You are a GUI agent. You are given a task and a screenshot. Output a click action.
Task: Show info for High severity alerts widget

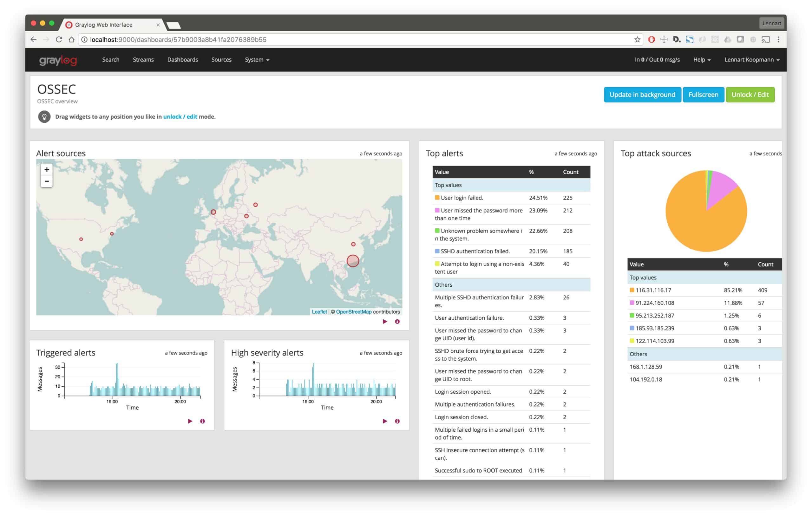click(397, 421)
